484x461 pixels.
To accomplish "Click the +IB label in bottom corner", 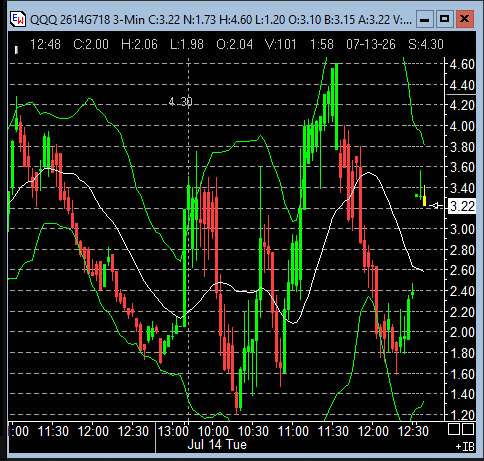I will pyautogui.click(x=465, y=447).
